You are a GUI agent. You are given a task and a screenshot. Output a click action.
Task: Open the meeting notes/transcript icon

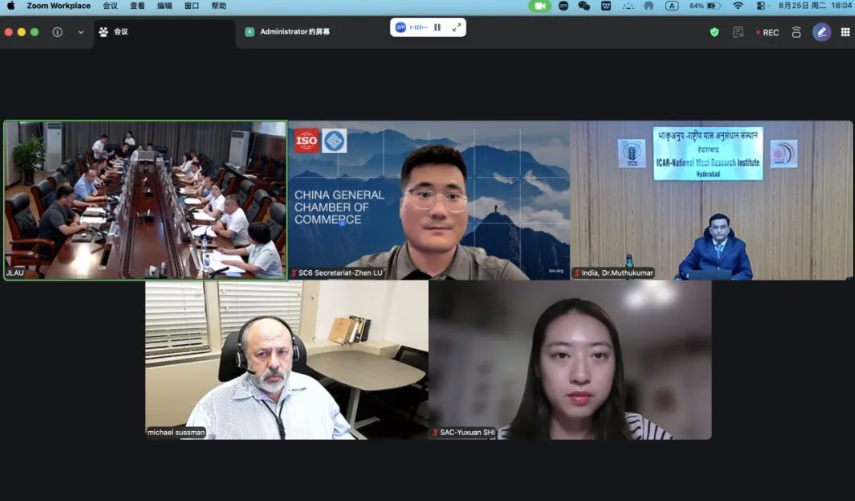[738, 32]
